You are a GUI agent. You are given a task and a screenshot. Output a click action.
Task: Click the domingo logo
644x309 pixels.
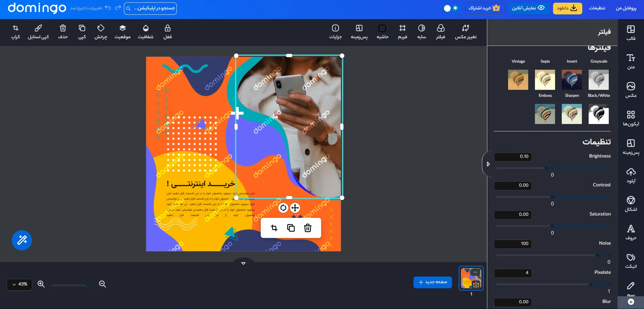pyautogui.click(x=37, y=8)
